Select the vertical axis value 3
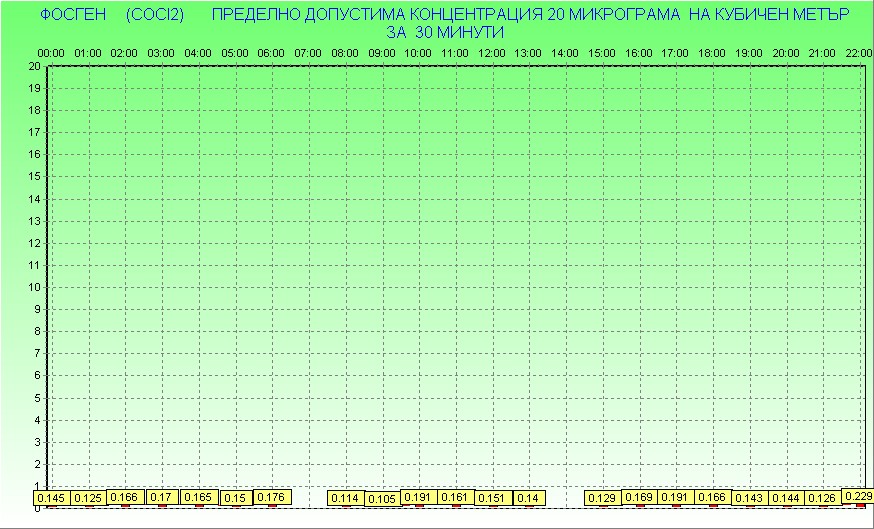Viewport: 874px width, 529px height. pyautogui.click(x=37, y=442)
